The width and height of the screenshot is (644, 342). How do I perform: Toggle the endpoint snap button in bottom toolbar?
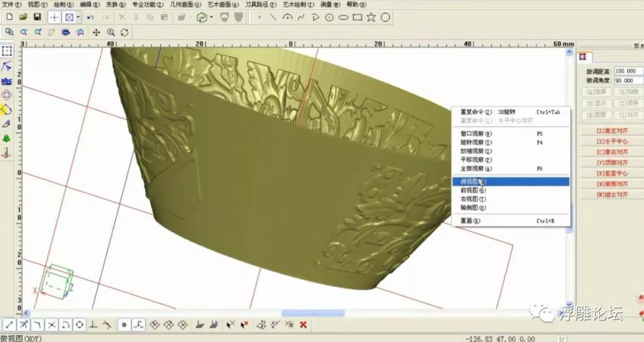click(9, 325)
